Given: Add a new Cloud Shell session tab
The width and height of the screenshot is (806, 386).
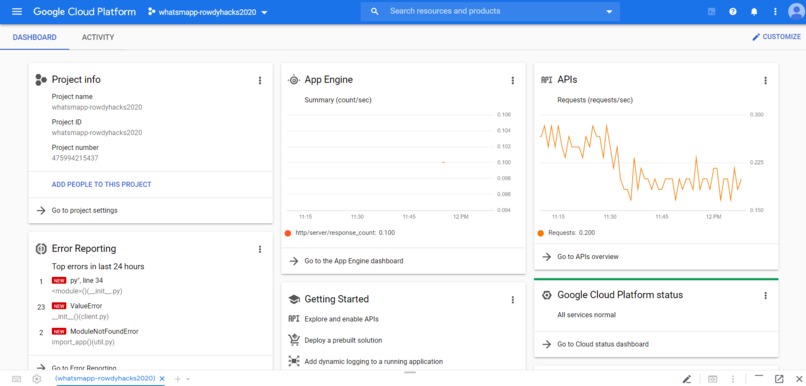Looking at the screenshot, I should coord(177,379).
